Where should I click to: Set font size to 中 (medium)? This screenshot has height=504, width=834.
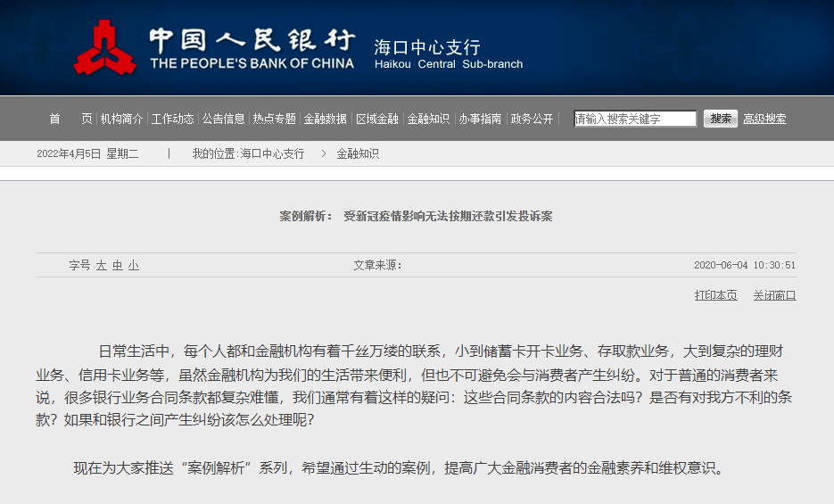coord(118,265)
